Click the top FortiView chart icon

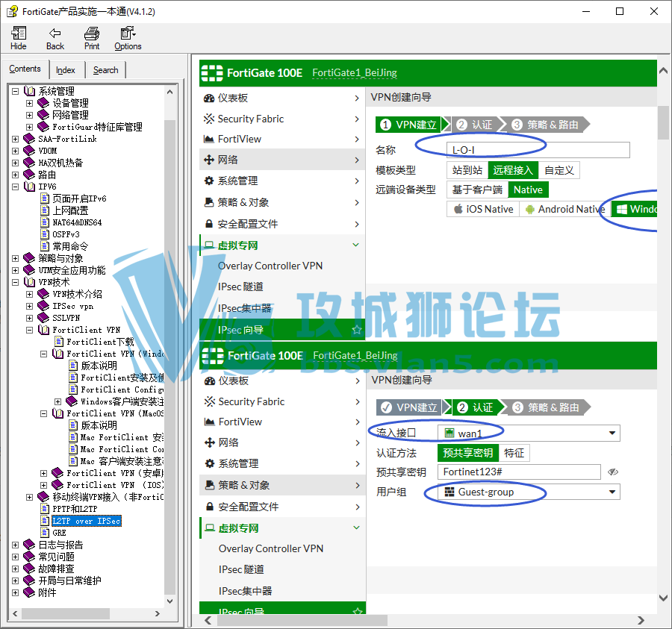point(209,140)
